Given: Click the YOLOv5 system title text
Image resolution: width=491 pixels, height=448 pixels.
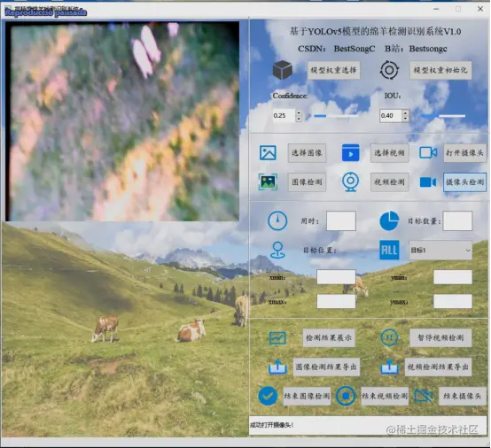Looking at the screenshot, I should tap(375, 31).
